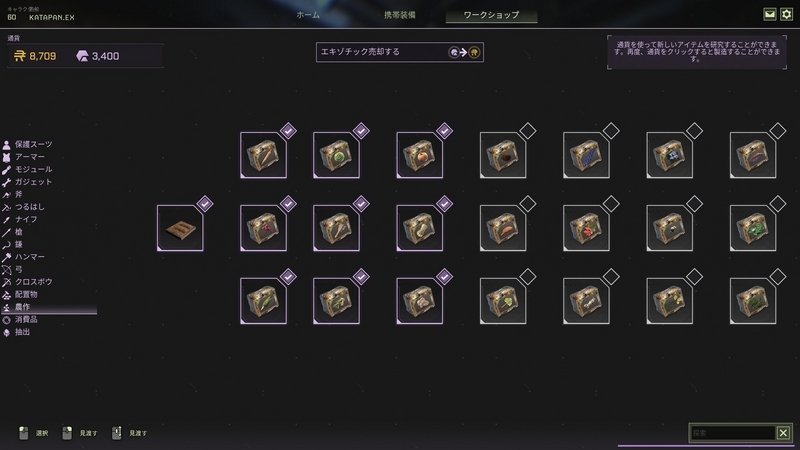Viewport: 800px width, 450px height.
Task: Toggle the empty diamond above grape crate
Action: (x=611, y=131)
